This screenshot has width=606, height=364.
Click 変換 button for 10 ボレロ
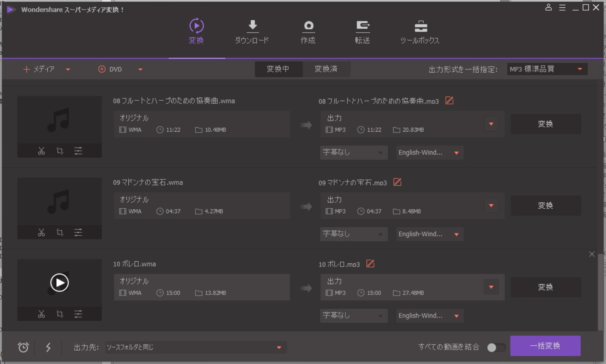tap(545, 287)
